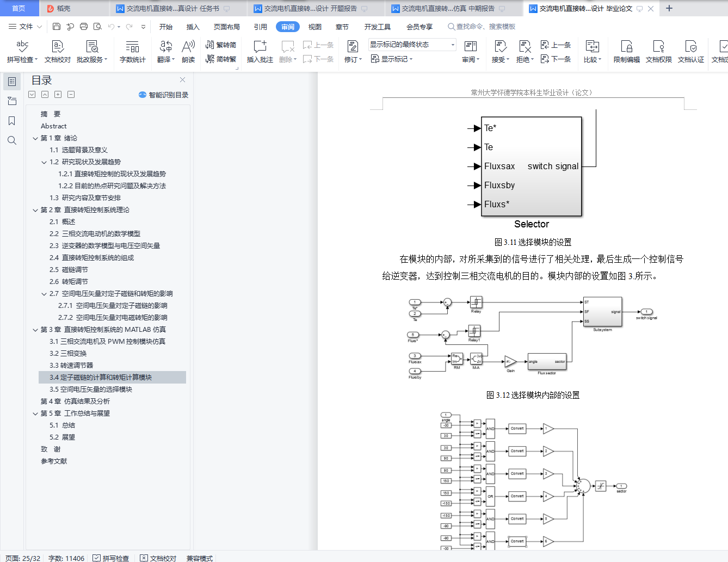Click the 字数统计 word count icon
This screenshot has width=728, height=562.
coord(132,52)
